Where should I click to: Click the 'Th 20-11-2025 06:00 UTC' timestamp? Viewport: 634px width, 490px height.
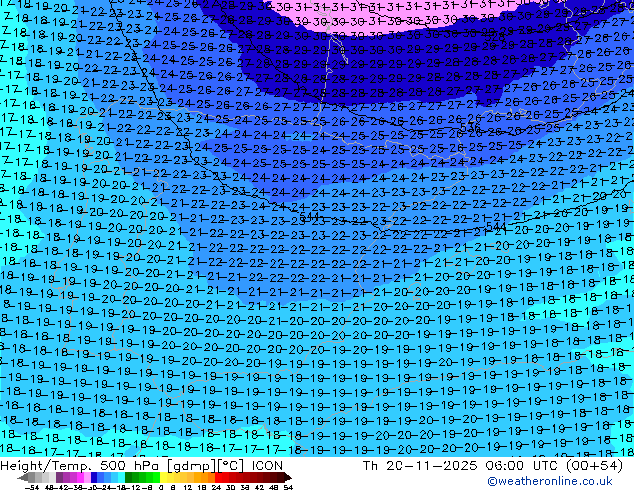[460, 466]
